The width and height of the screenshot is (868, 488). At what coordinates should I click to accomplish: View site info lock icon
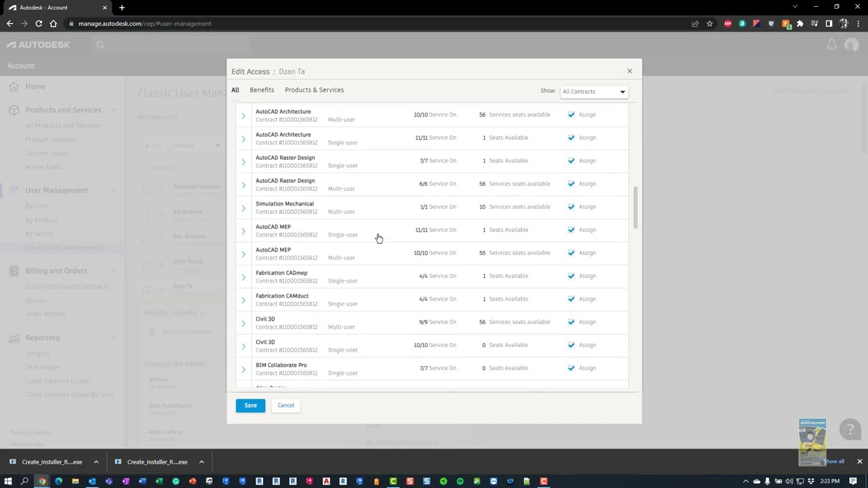pos(71,23)
